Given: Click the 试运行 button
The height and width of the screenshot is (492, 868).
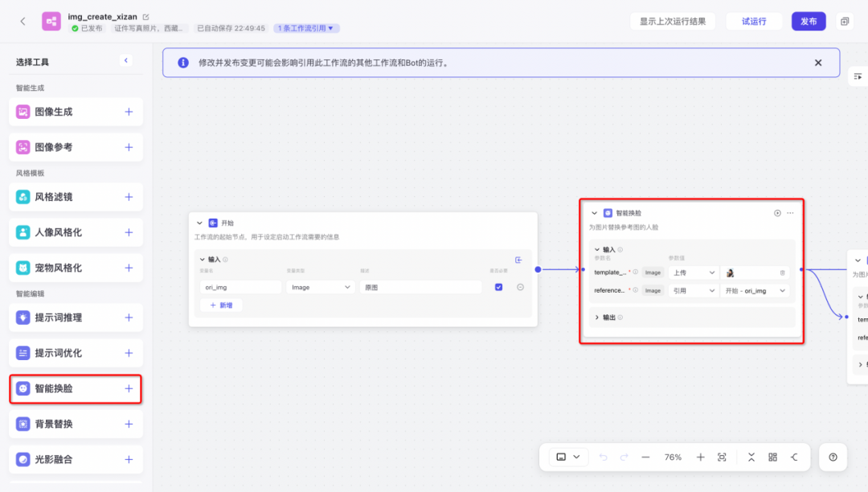Looking at the screenshot, I should click(753, 22).
